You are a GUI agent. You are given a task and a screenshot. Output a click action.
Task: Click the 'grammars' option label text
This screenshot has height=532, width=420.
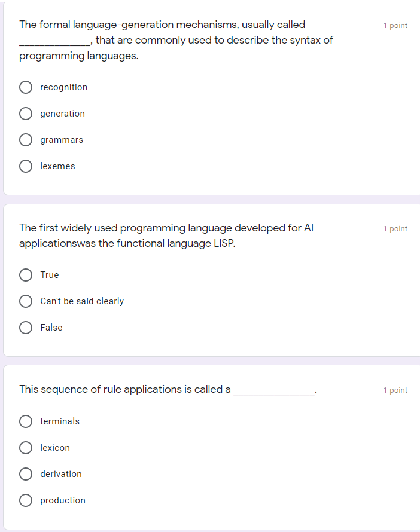62,140
